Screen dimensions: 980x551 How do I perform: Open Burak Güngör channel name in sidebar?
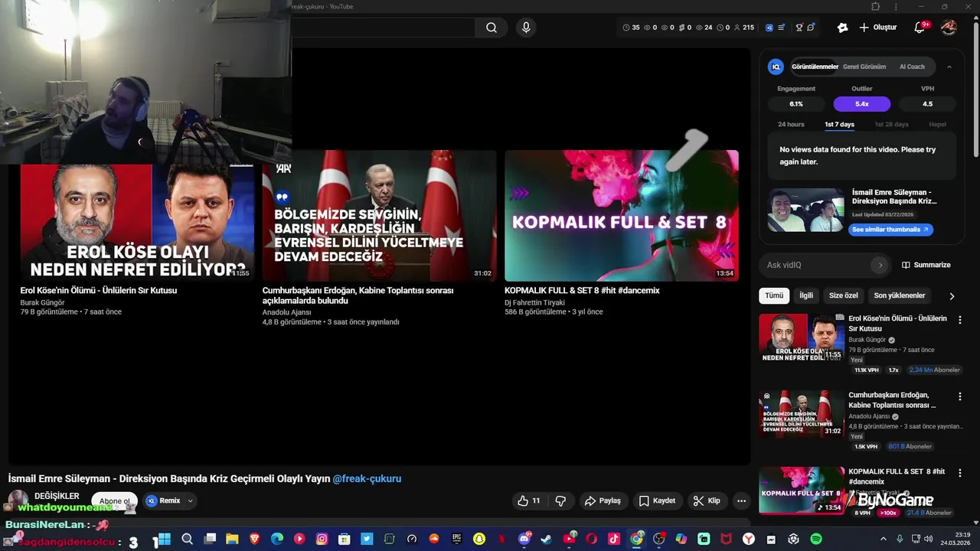click(x=867, y=340)
